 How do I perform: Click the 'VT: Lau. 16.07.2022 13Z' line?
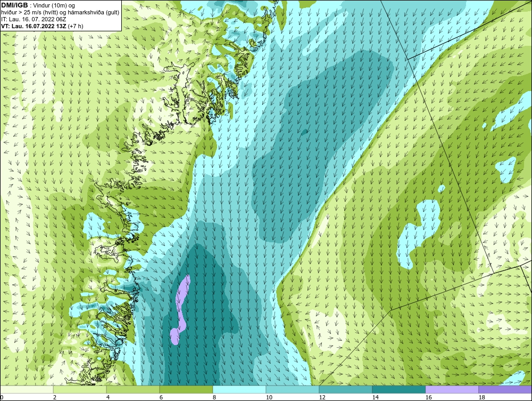click(x=43, y=26)
